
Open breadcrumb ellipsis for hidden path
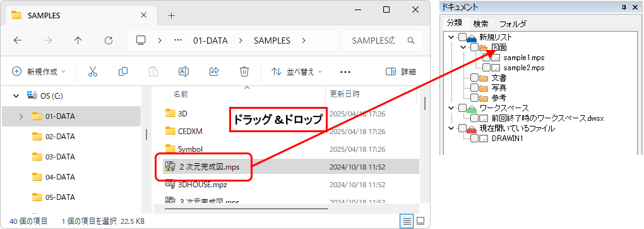point(178,40)
